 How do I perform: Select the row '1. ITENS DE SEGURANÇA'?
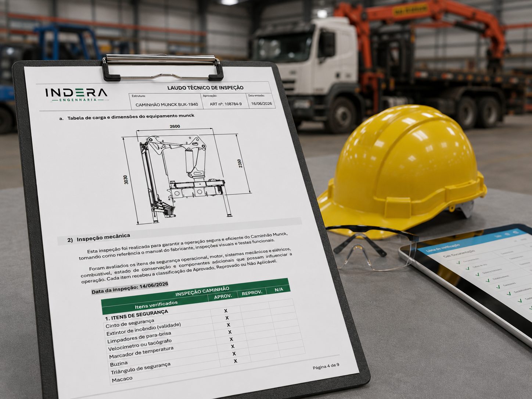click(137, 315)
